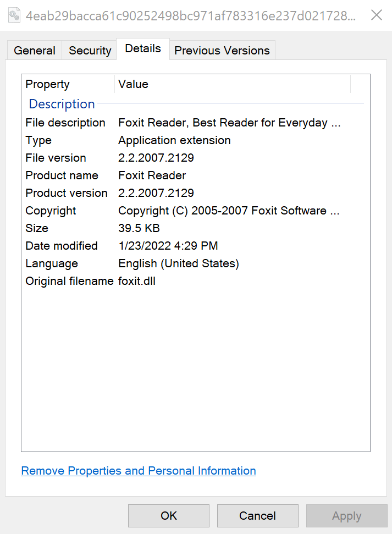The height and width of the screenshot is (534, 392).
Task: Click the File version value 2.2.2007.2129
Action: pyautogui.click(x=156, y=158)
